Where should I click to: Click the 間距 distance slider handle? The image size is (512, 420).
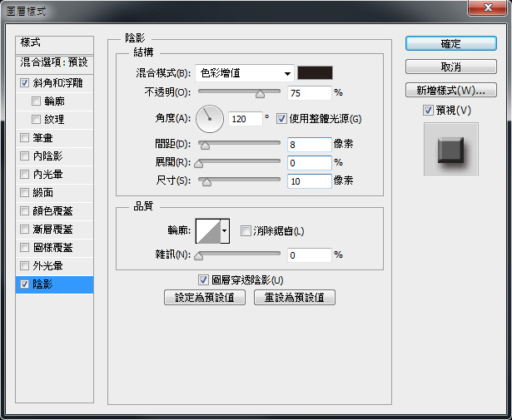205,146
